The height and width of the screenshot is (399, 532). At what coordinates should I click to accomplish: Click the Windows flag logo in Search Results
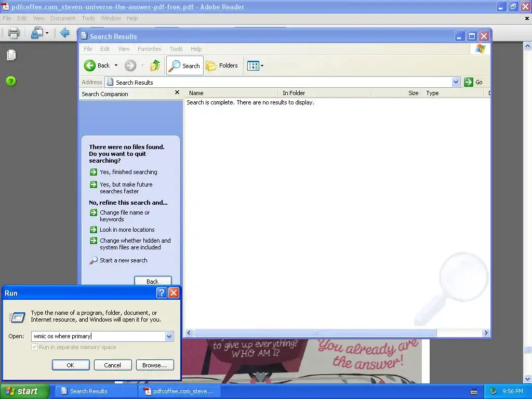pos(480,49)
